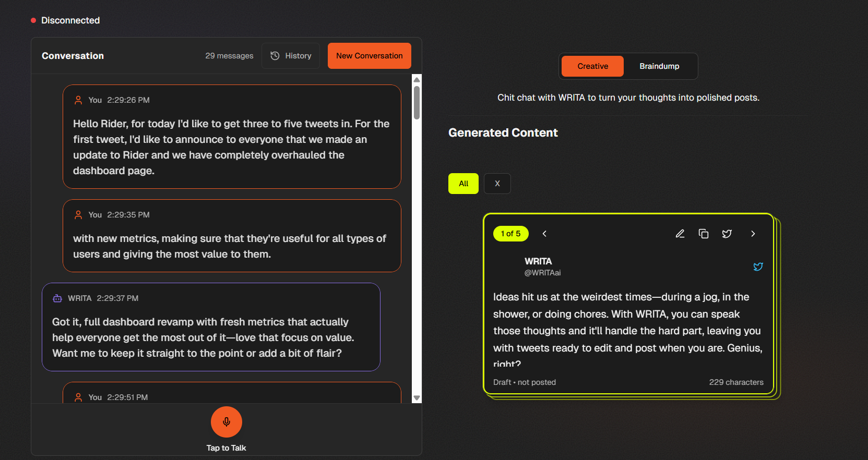Click the @WRITAai handle

(543, 273)
